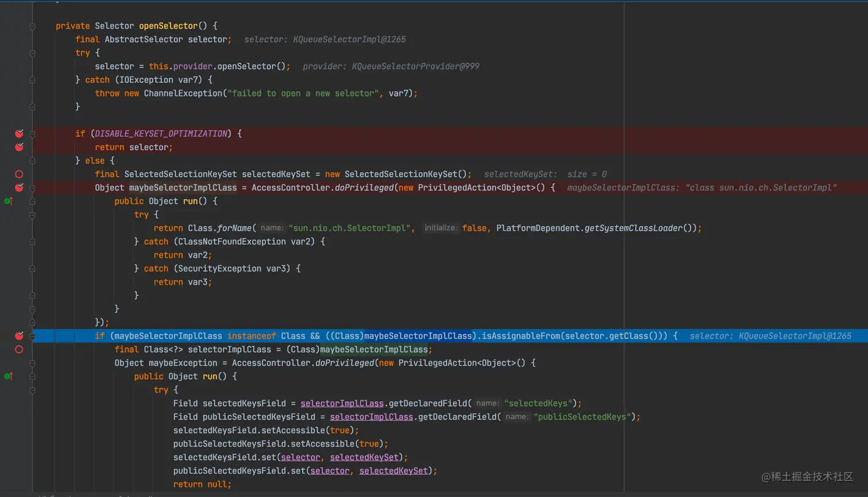The height and width of the screenshot is (497, 868).
Task: Click PlatformDependent class reference
Action: tap(537, 228)
